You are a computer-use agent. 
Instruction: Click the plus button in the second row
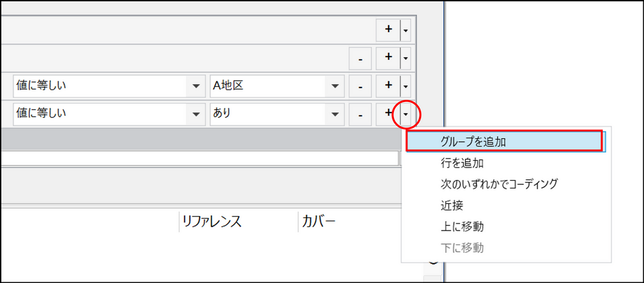point(389,57)
